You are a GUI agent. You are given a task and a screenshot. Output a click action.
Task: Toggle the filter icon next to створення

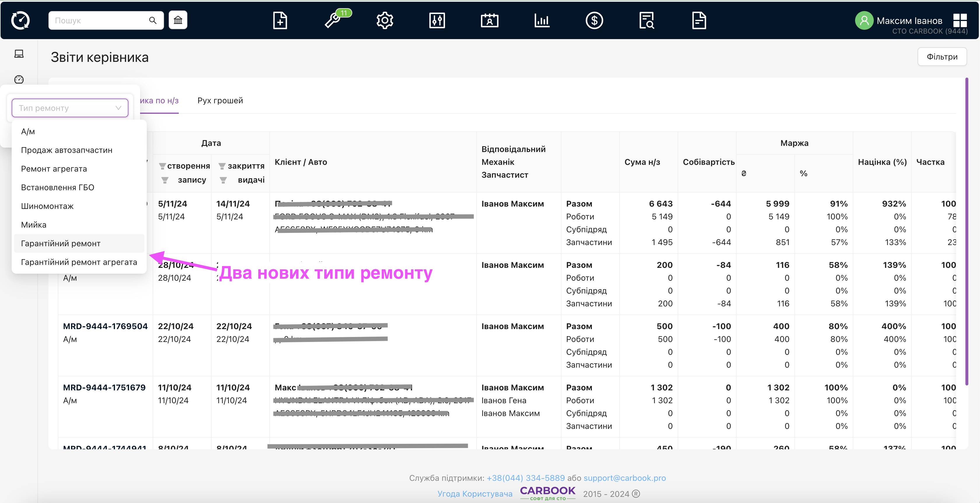tap(163, 166)
